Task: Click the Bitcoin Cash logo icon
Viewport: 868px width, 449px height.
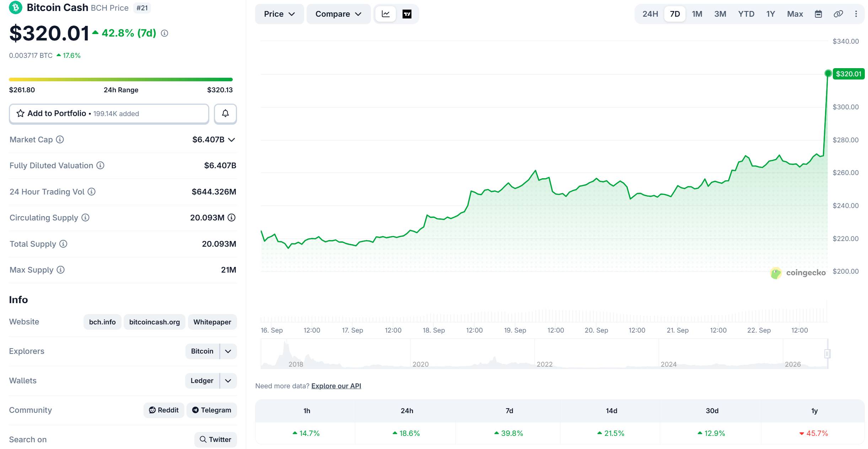Action: tap(16, 7)
